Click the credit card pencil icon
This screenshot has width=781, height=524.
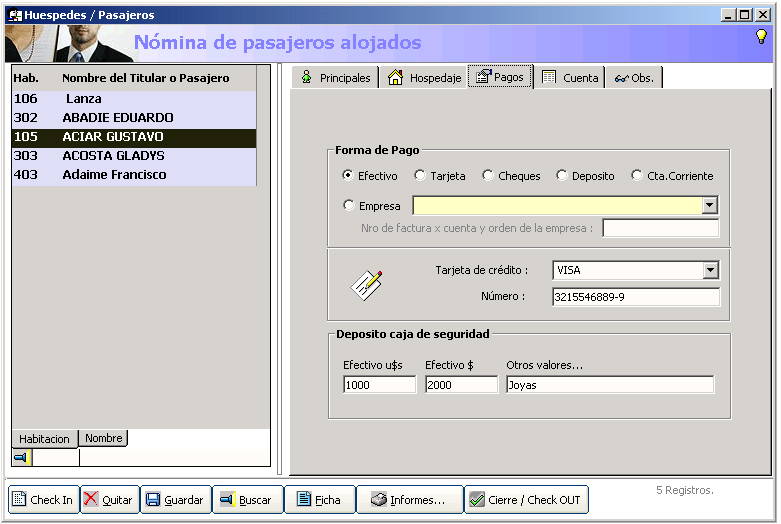pyautogui.click(x=366, y=284)
